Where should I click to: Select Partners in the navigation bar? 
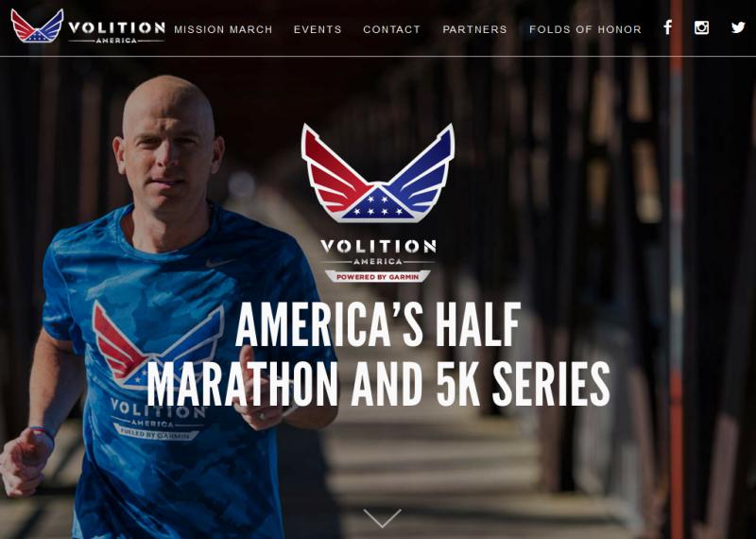[475, 29]
